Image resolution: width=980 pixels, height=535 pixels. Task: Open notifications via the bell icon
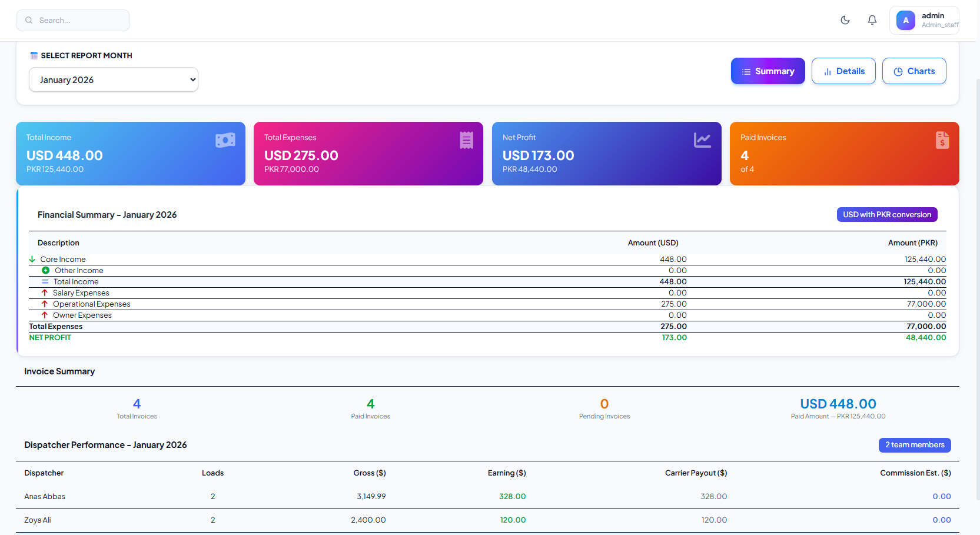coord(872,20)
